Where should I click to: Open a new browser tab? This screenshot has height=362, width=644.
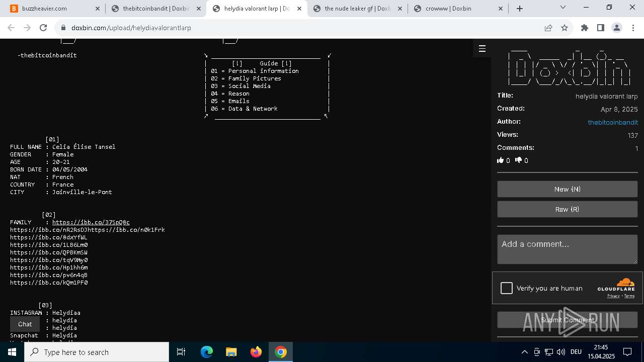[520, 9]
